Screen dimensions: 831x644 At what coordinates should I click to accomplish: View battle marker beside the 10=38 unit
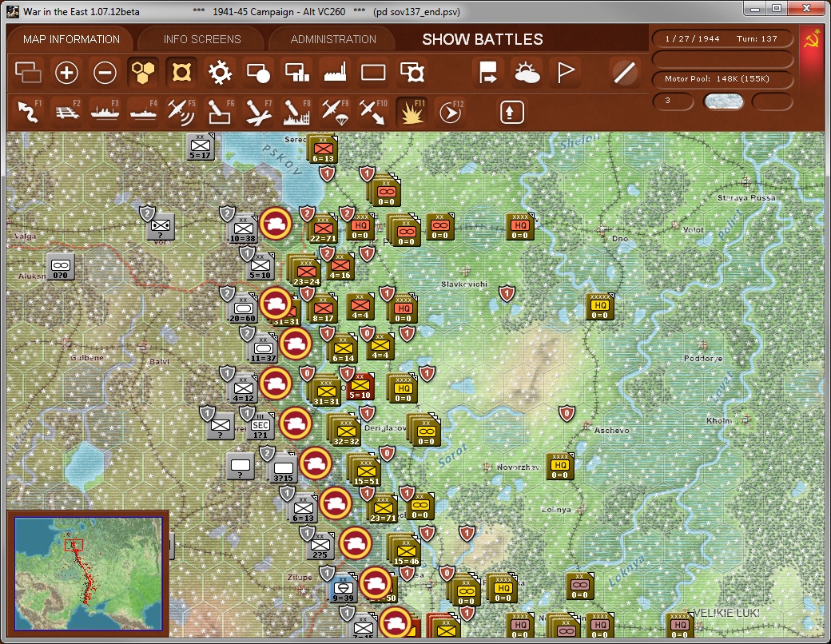(276, 224)
